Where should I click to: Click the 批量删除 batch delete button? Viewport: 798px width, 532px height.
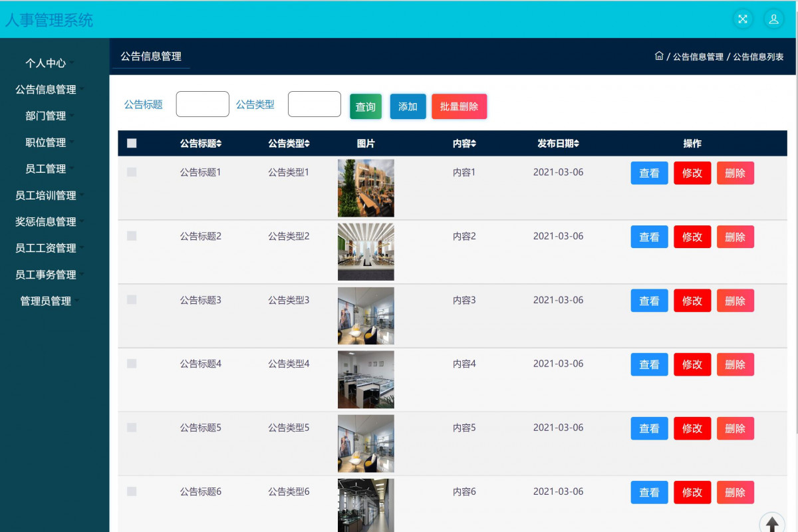(459, 106)
